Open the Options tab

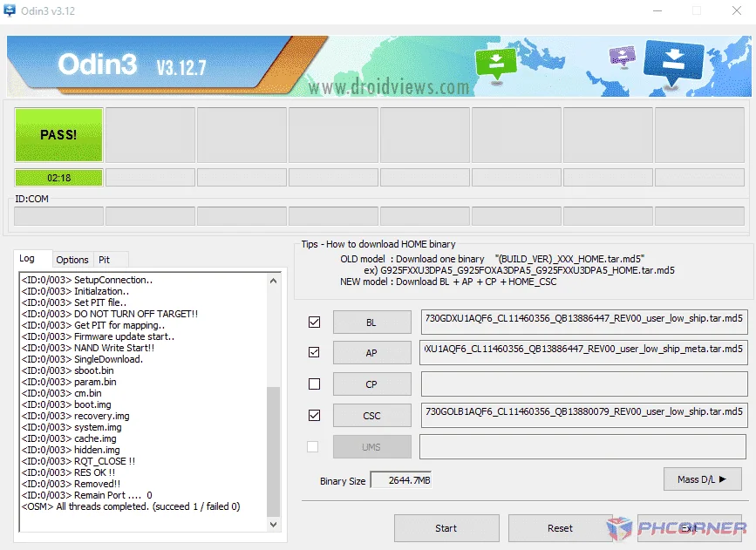pos(72,260)
